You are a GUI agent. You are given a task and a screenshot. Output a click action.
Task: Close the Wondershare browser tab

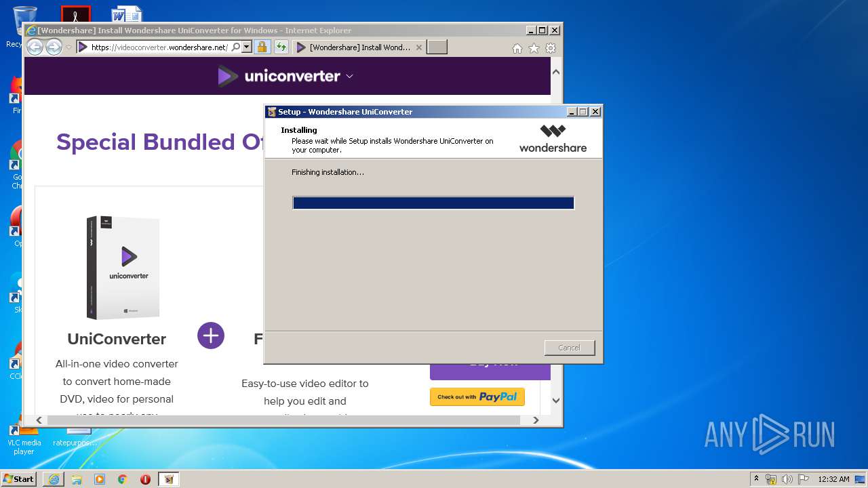419,47
